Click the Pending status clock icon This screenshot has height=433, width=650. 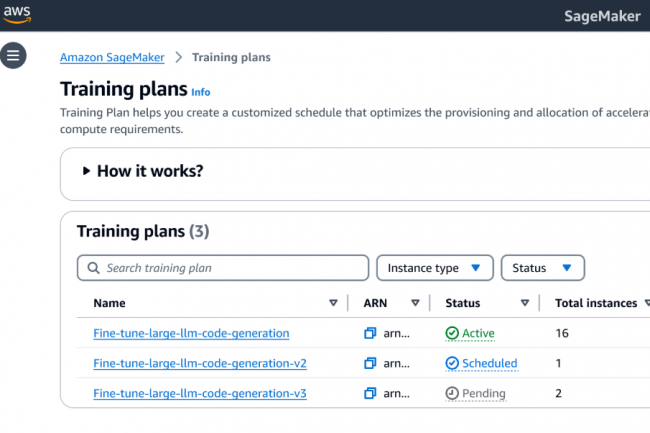(452, 393)
